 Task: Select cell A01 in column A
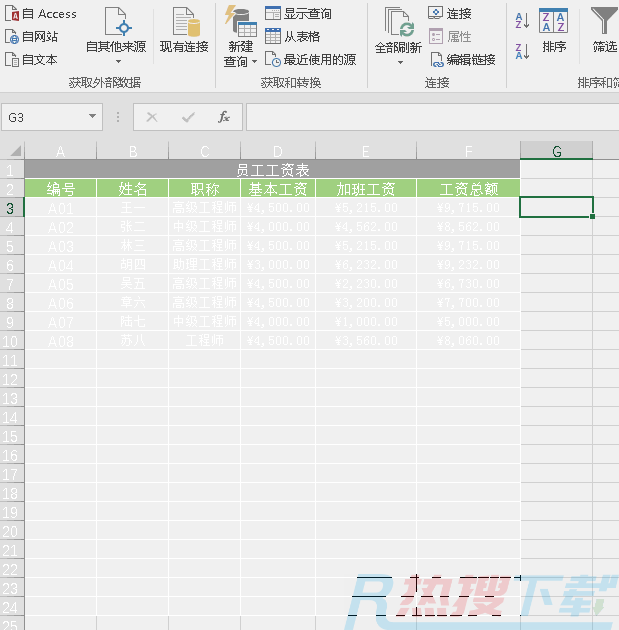(61, 208)
